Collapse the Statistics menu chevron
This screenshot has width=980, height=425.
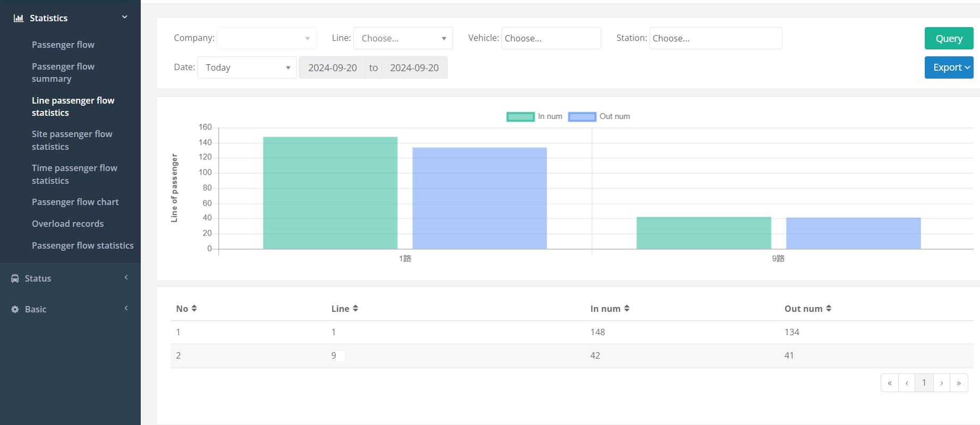pos(125,17)
